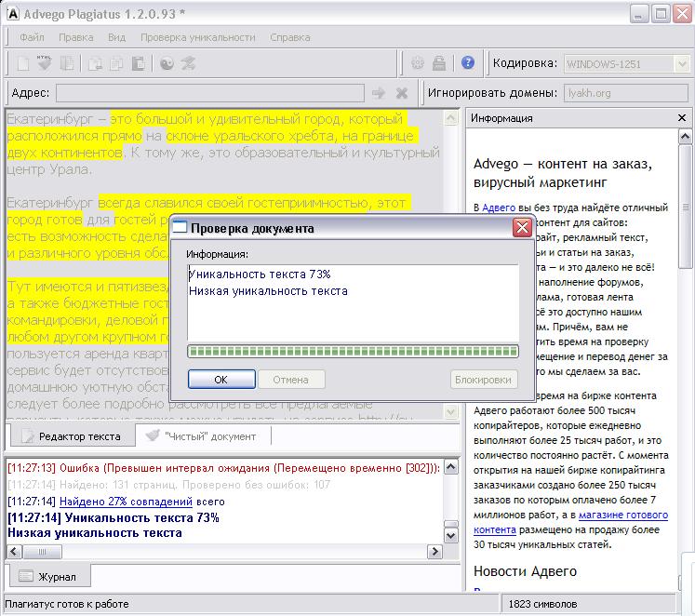The width and height of the screenshot is (695, 616).
Task: Open the Найдено 27% совпадений link
Action: pyautogui.click(x=126, y=502)
